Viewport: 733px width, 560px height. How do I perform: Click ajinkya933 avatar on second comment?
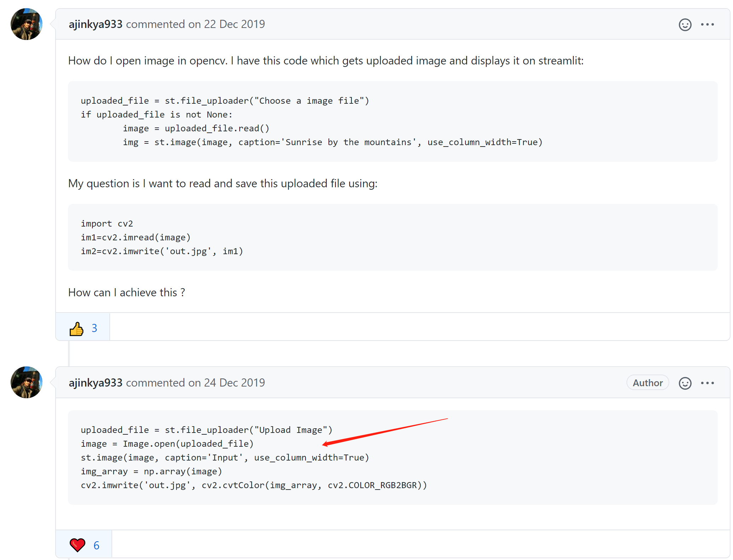coord(27,382)
